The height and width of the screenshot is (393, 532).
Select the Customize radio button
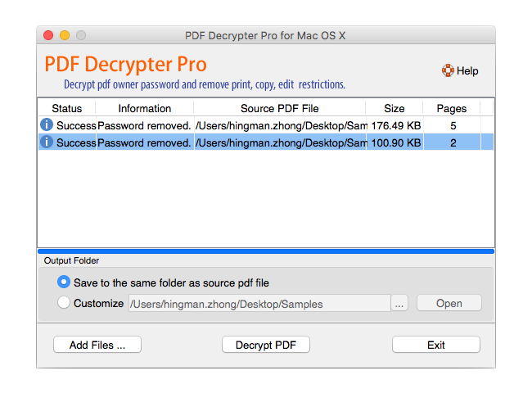[64, 302]
